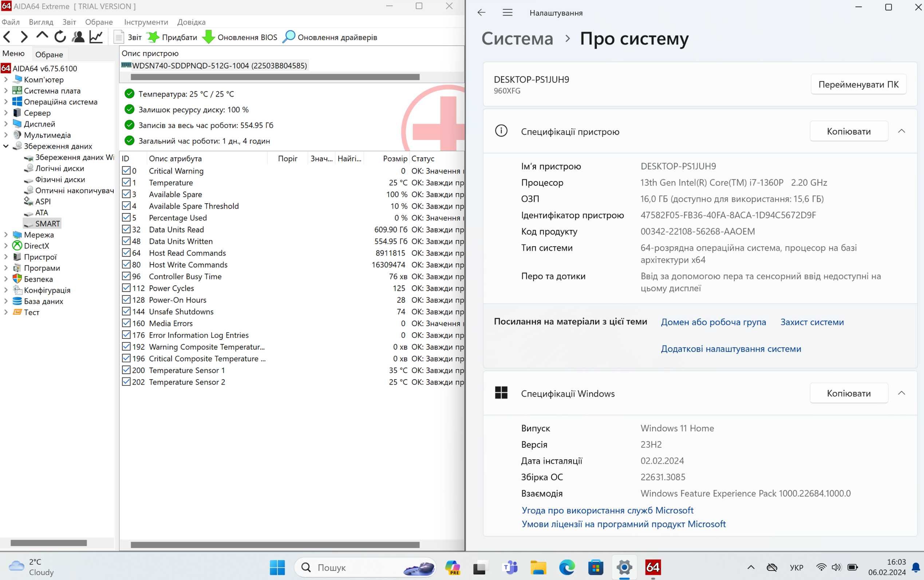Viewport: 924px width, 580px height.
Task: Open Copilot preview icon in taskbar
Action: click(x=452, y=567)
